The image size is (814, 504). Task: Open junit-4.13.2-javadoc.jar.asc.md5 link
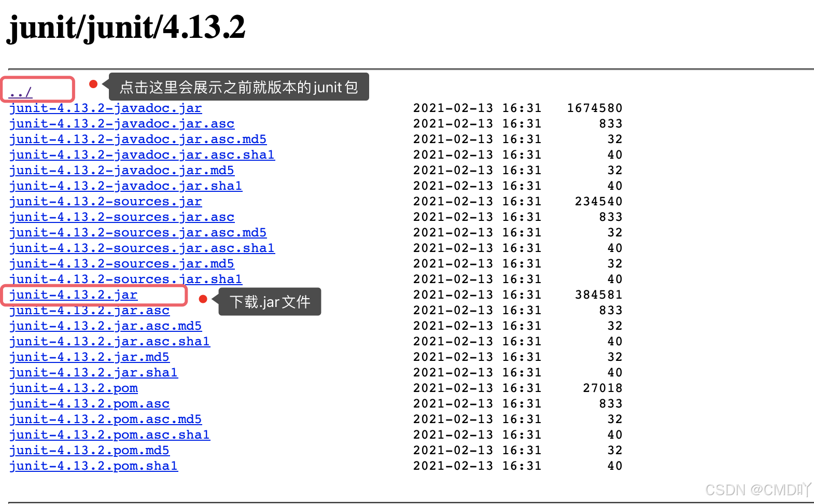coord(138,139)
